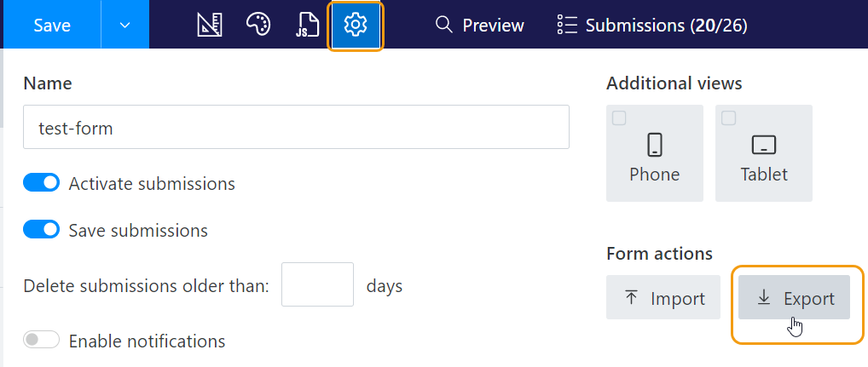Image resolution: width=868 pixels, height=367 pixels.
Task: Turn off the Save submissions toggle
Action: click(x=42, y=230)
